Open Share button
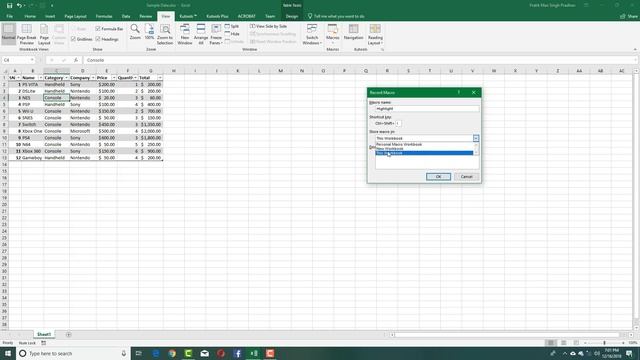Viewport: 640px width, 360px height. tap(629, 16)
